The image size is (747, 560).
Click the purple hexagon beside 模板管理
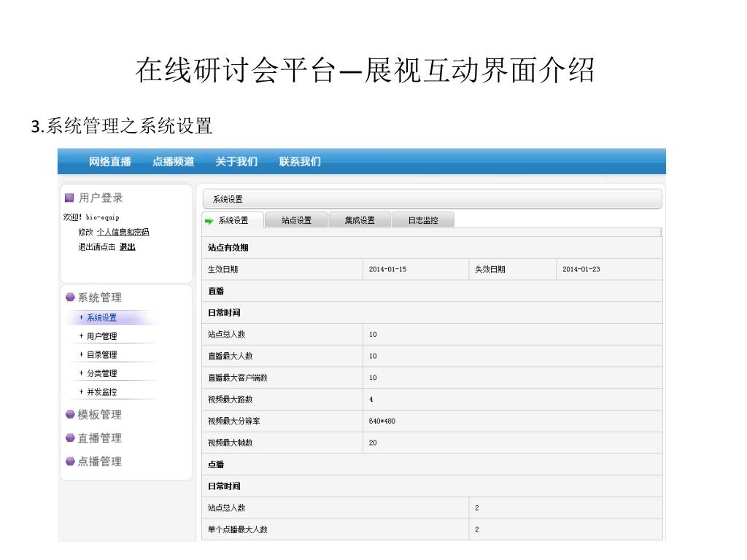pyautogui.click(x=70, y=414)
